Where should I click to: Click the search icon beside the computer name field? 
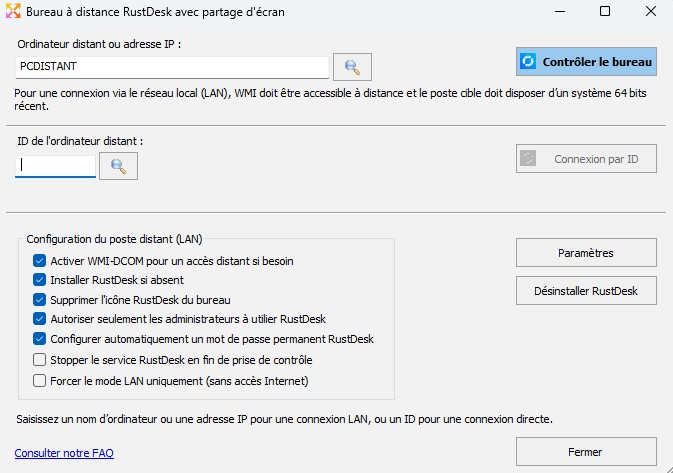tap(352, 67)
